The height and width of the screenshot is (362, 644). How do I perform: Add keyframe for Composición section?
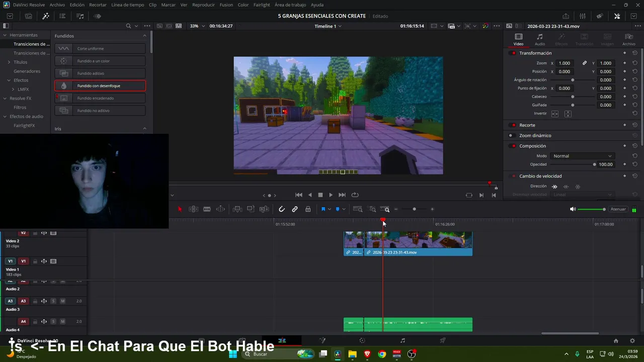coord(624,146)
